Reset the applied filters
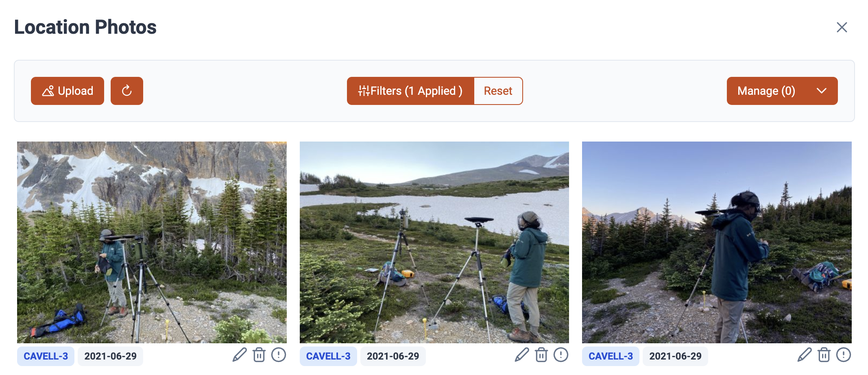This screenshot has width=868, height=375. coord(498,91)
